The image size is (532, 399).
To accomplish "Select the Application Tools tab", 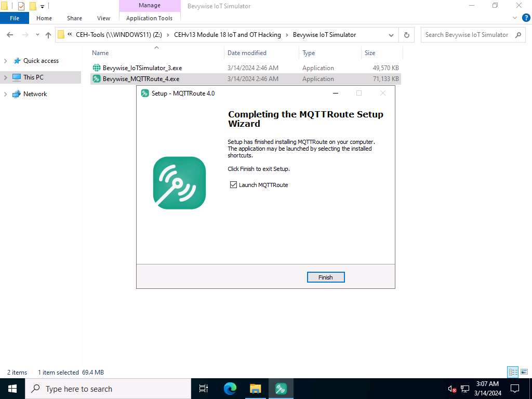I will click(x=149, y=18).
